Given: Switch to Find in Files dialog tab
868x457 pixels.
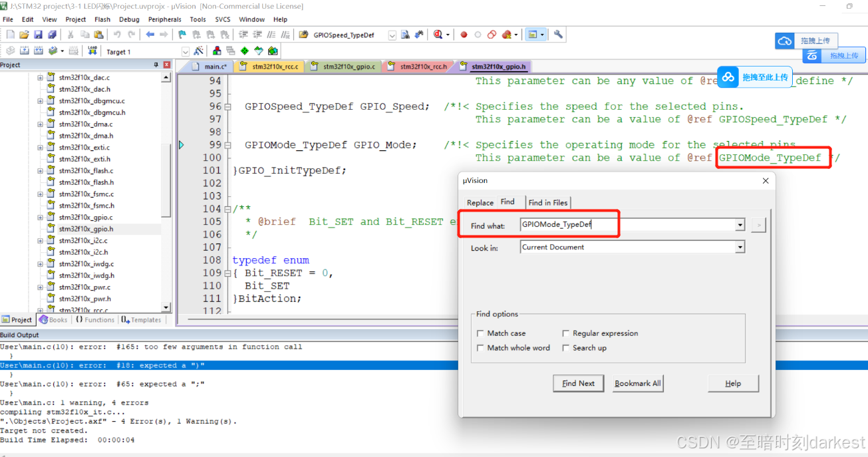Looking at the screenshot, I should (548, 202).
